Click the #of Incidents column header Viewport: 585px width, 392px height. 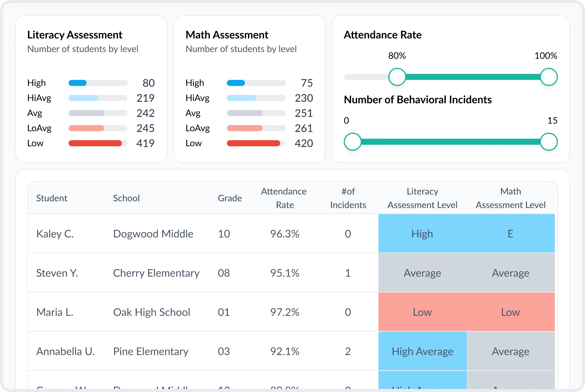click(x=348, y=198)
